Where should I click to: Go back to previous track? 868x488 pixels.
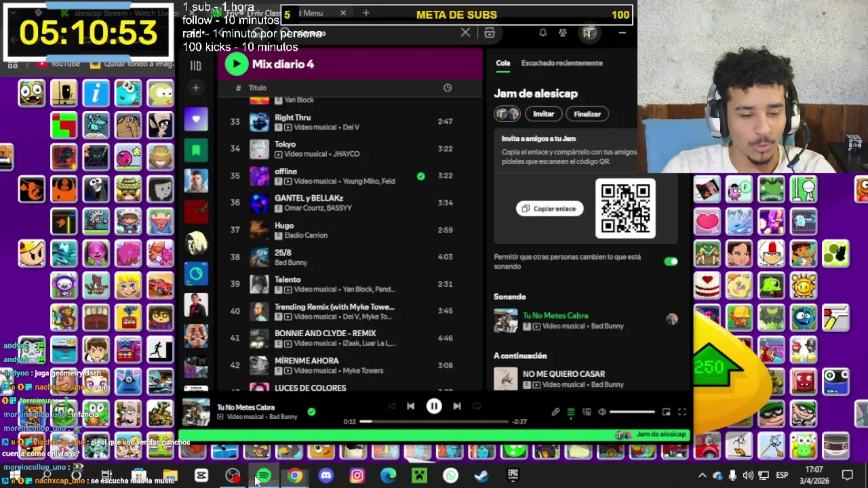coord(410,406)
